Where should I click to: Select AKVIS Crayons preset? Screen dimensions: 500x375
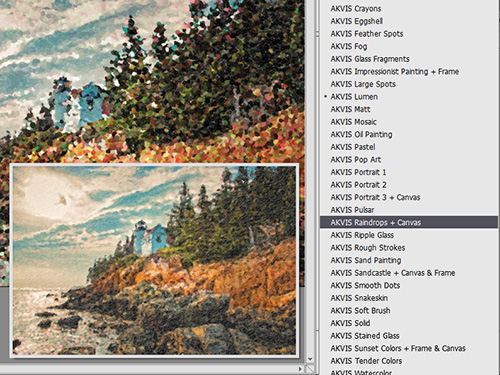[356, 8]
